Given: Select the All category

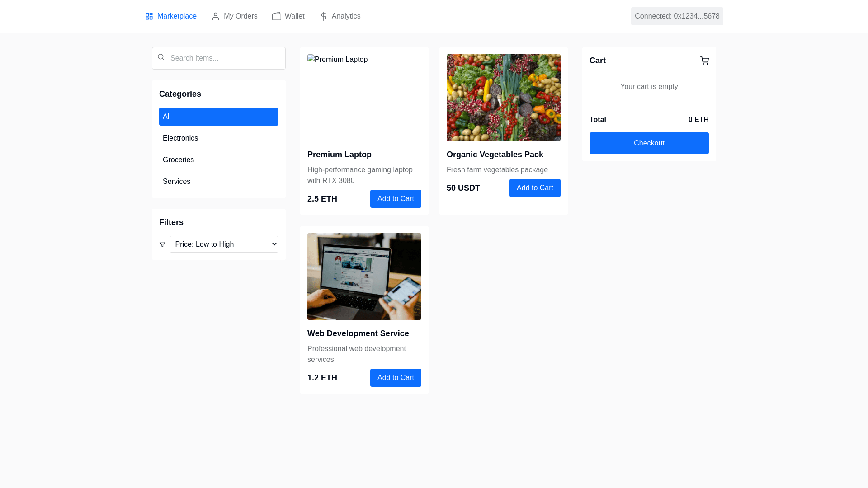Looking at the screenshot, I should coord(219,117).
